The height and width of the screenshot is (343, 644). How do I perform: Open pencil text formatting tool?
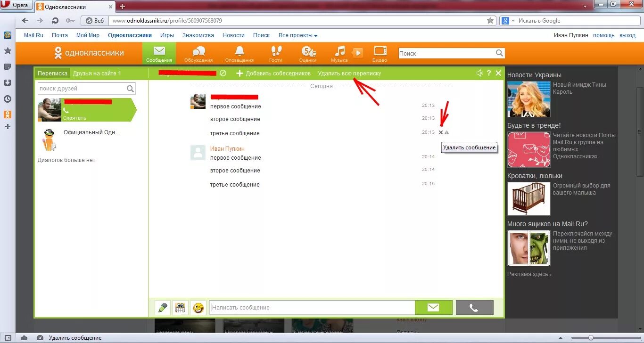point(162,308)
